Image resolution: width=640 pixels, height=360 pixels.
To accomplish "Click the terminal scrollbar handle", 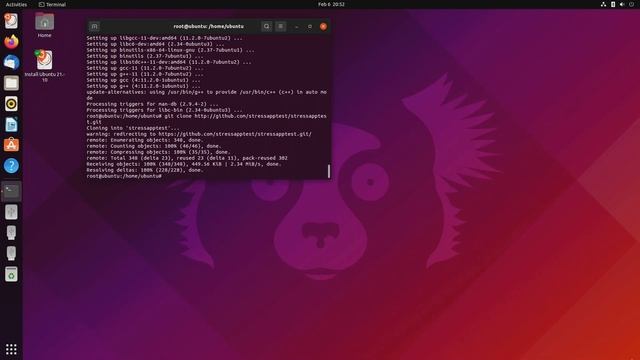I will pyautogui.click(x=329, y=171).
